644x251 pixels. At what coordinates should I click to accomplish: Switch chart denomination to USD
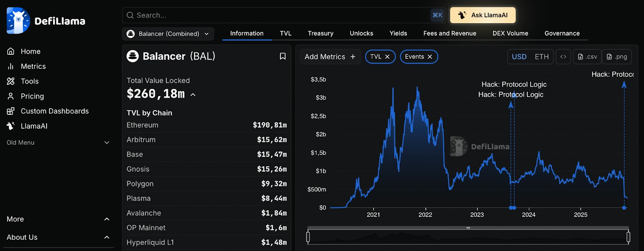coord(519,57)
